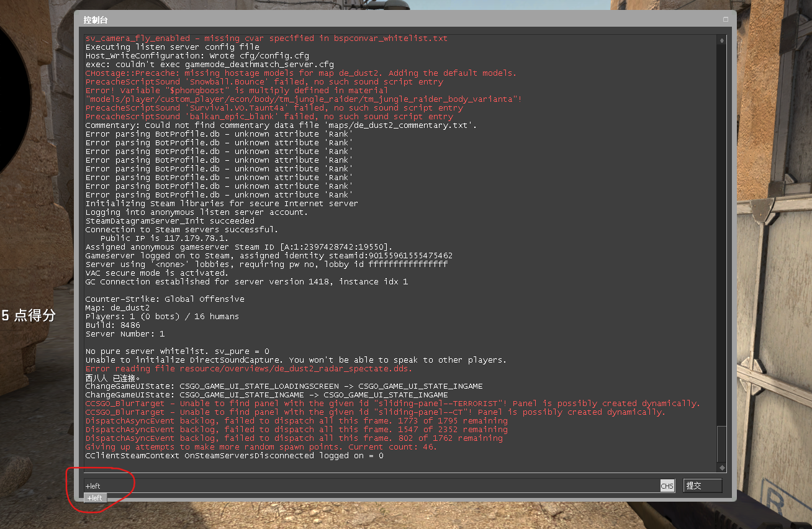Select the "Server using '<none>' lobbies" line
812x529 pixels.
[266, 264]
